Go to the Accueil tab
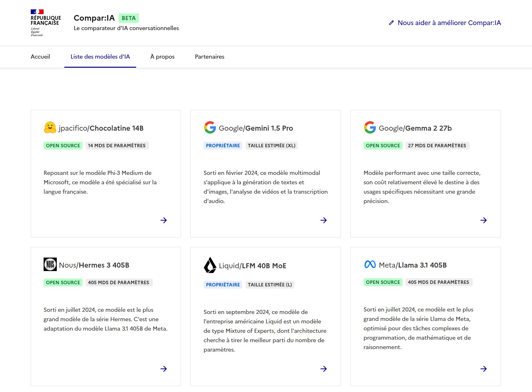 [x=40, y=57]
